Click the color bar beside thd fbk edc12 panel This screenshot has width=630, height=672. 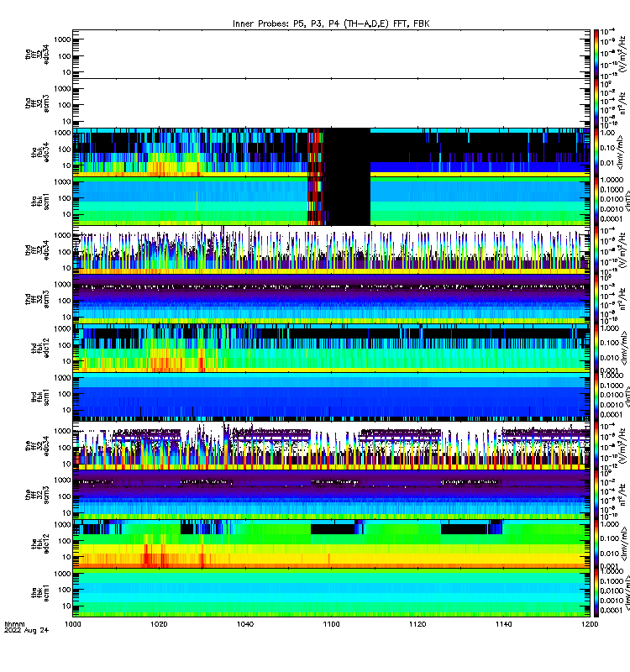pyautogui.click(x=596, y=348)
